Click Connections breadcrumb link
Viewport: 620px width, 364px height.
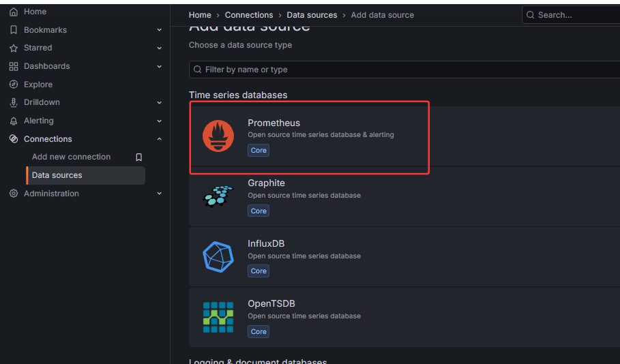pos(249,15)
